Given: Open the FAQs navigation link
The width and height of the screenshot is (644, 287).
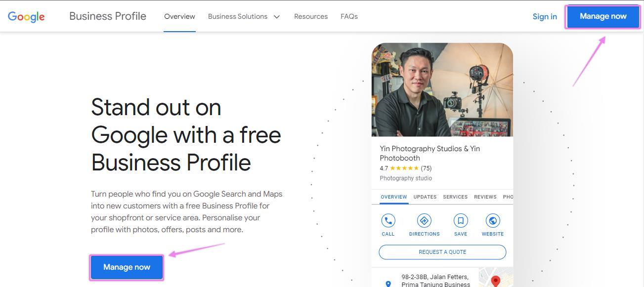Looking at the screenshot, I should click(x=349, y=16).
